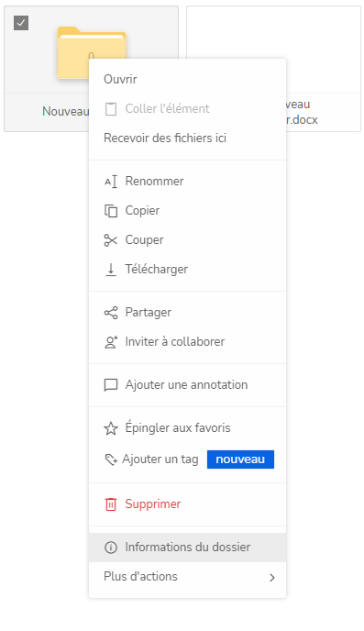Image resolution: width=364 pixels, height=631 pixels.
Task: Click the Renommer text-cursor icon
Action: [x=111, y=182]
